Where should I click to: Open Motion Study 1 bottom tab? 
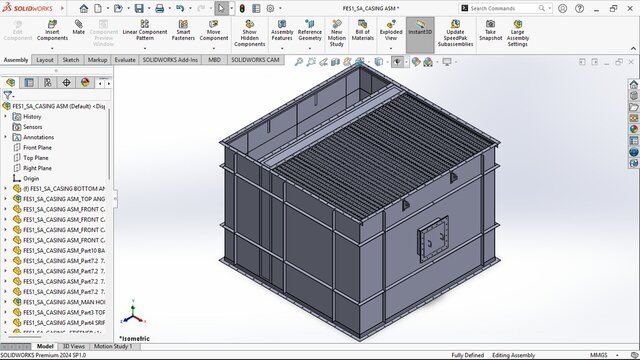[113, 347]
